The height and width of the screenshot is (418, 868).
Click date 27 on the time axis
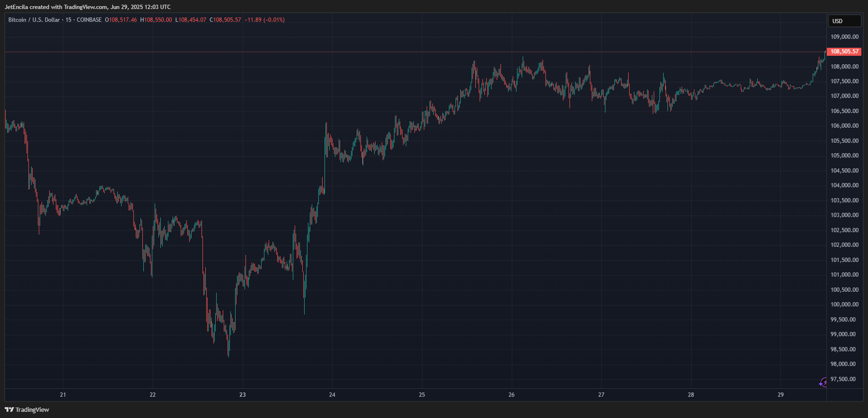click(601, 395)
